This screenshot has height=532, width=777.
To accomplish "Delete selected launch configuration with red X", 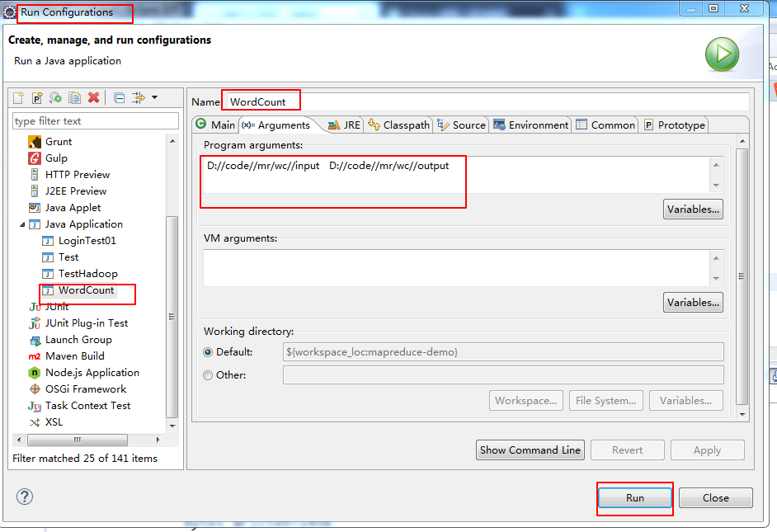I will 94,97.
